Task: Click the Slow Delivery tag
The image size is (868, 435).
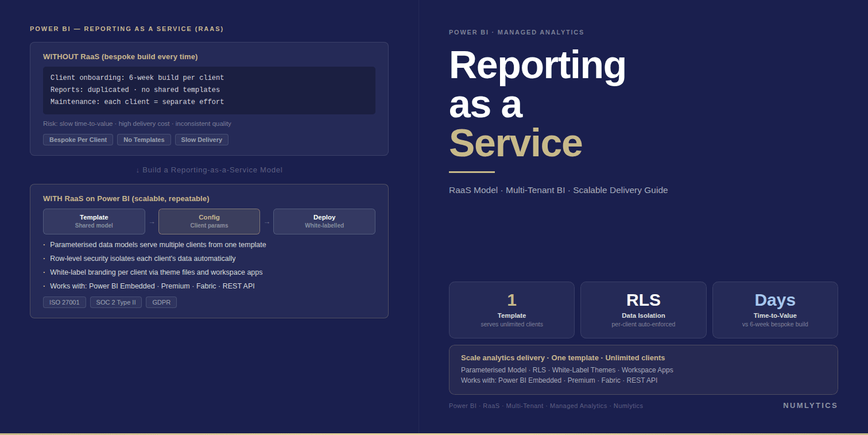Action: pyautogui.click(x=201, y=140)
